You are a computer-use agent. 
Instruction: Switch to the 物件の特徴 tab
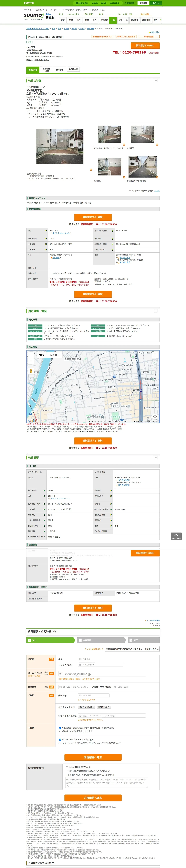[33, 70]
